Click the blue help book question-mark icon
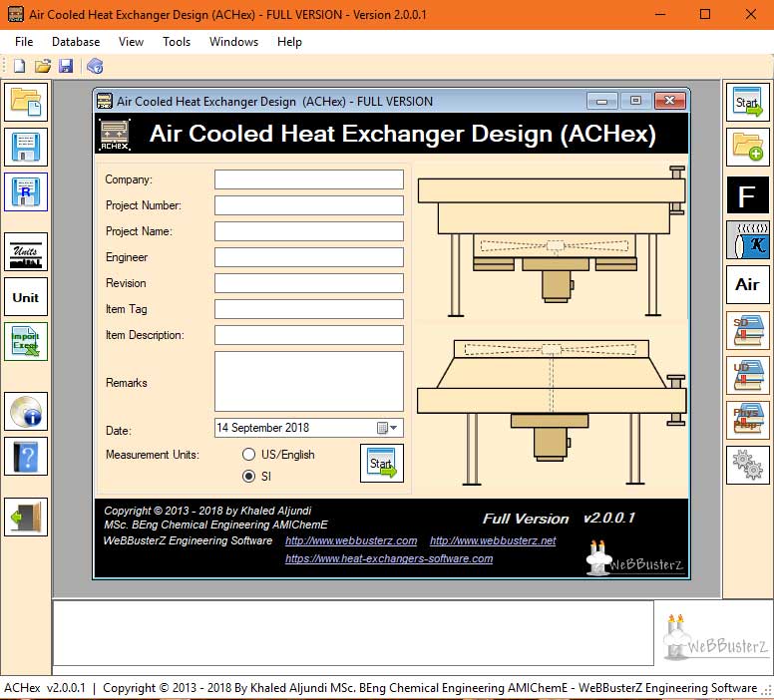The image size is (774, 700). (x=26, y=457)
